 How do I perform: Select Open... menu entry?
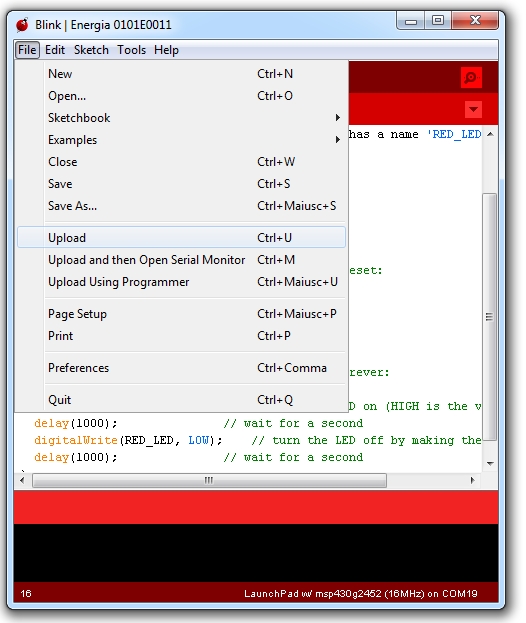pos(182,96)
